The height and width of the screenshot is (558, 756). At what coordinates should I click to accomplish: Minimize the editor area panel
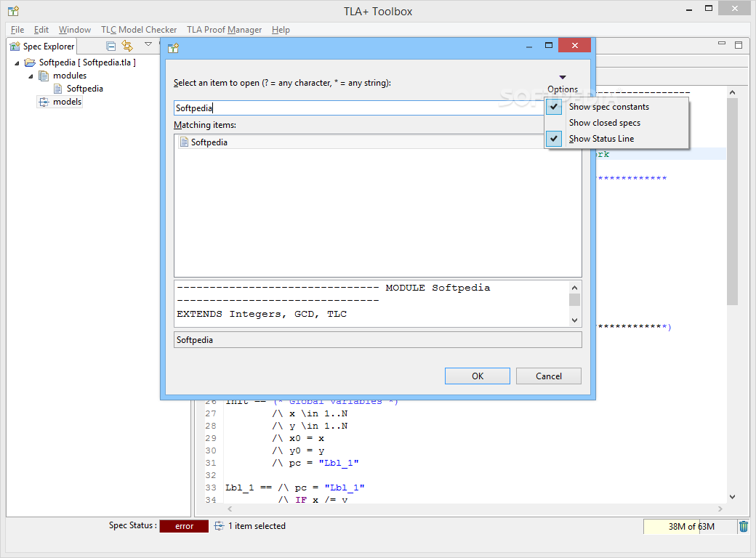click(x=722, y=44)
